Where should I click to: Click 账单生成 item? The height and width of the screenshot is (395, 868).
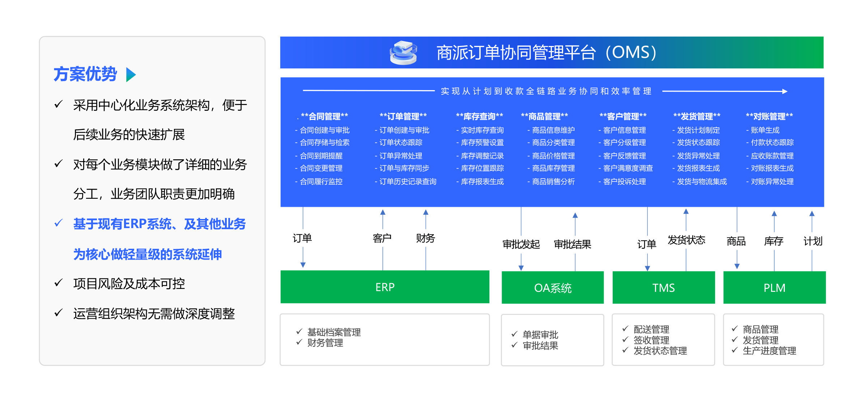(763, 130)
